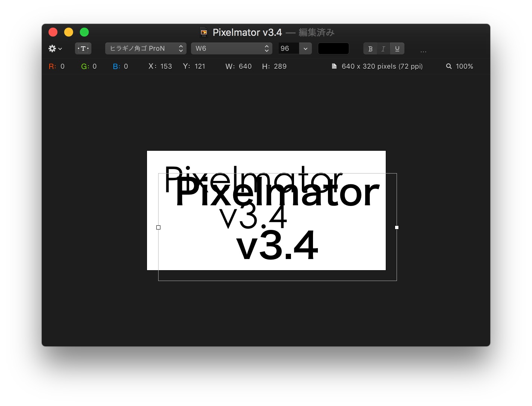Image resolution: width=532 pixels, height=406 pixels.
Task: Click the right handle of the text box
Action: tap(397, 227)
